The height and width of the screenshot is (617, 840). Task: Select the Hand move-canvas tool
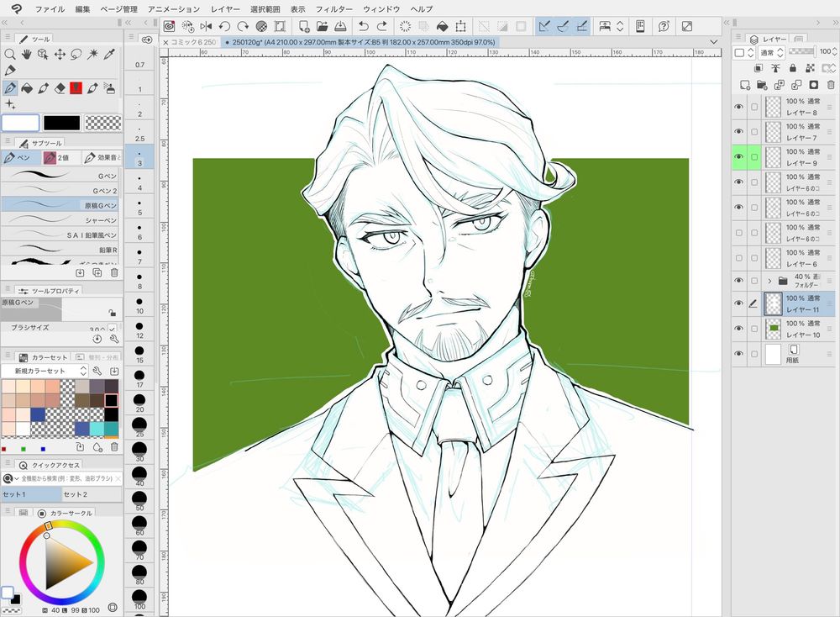[x=27, y=54]
